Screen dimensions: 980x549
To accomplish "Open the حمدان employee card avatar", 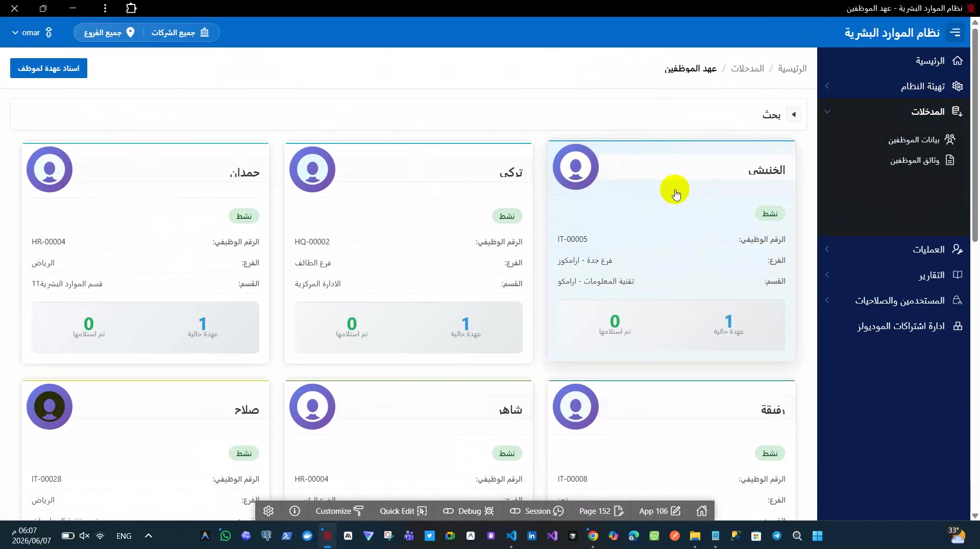I will 50,169.
